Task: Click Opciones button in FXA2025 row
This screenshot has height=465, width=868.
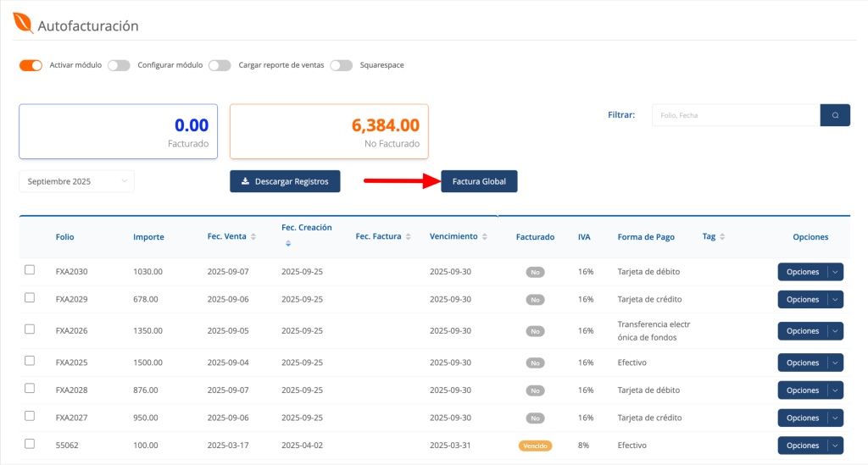Action: coord(803,363)
